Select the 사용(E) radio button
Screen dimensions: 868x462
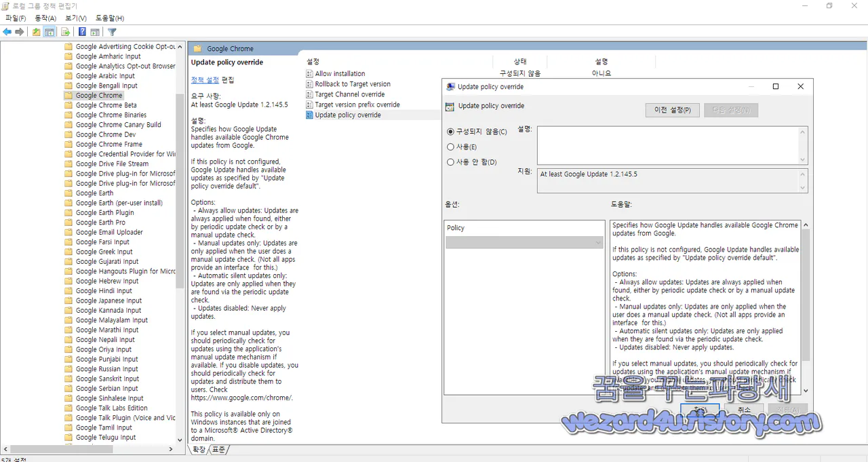click(x=450, y=147)
